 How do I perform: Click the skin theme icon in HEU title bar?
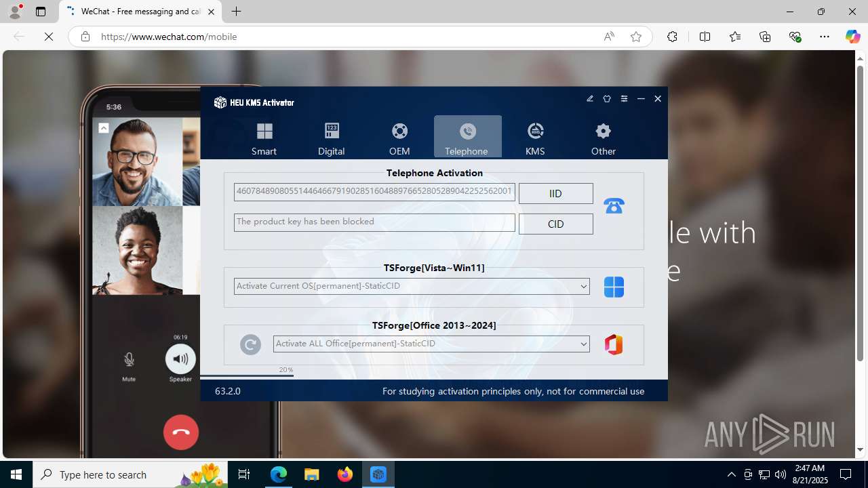pos(607,99)
